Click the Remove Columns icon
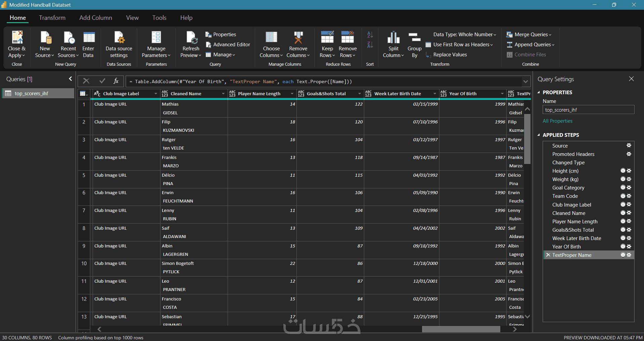The height and width of the screenshot is (341, 644). coord(298,37)
